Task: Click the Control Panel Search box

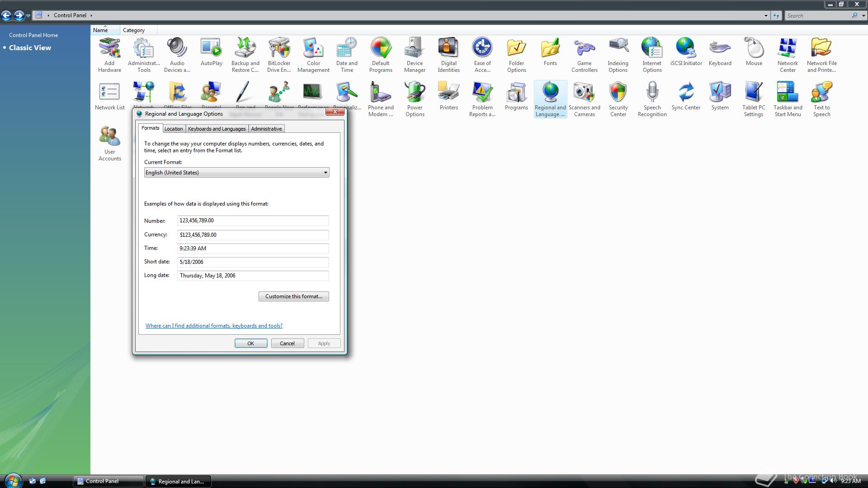Action: 818,15
